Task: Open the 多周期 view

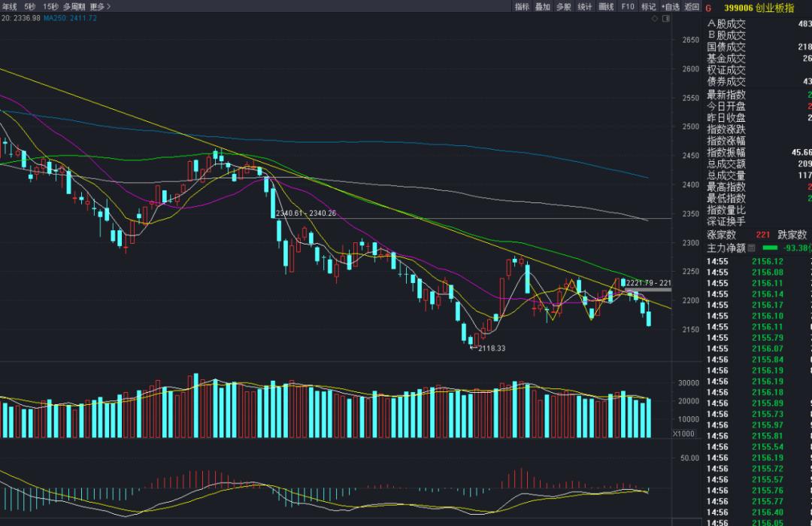Action: [74, 7]
